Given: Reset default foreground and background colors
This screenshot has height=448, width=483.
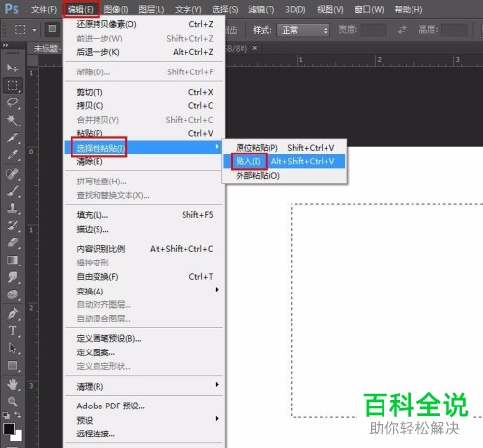Looking at the screenshot, I should 6,415.
